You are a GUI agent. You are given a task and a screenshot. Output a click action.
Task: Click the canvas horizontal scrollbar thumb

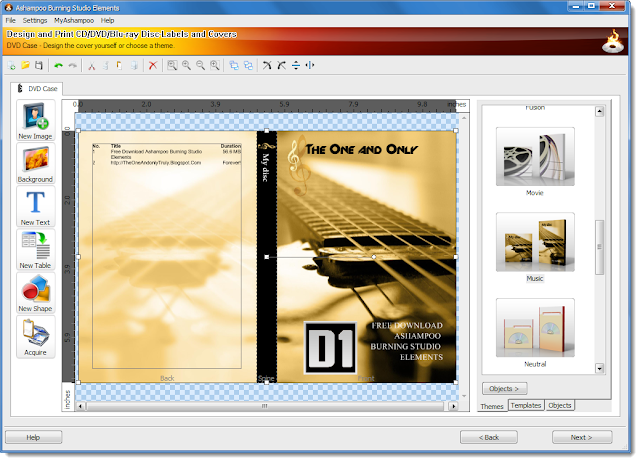[264, 406]
